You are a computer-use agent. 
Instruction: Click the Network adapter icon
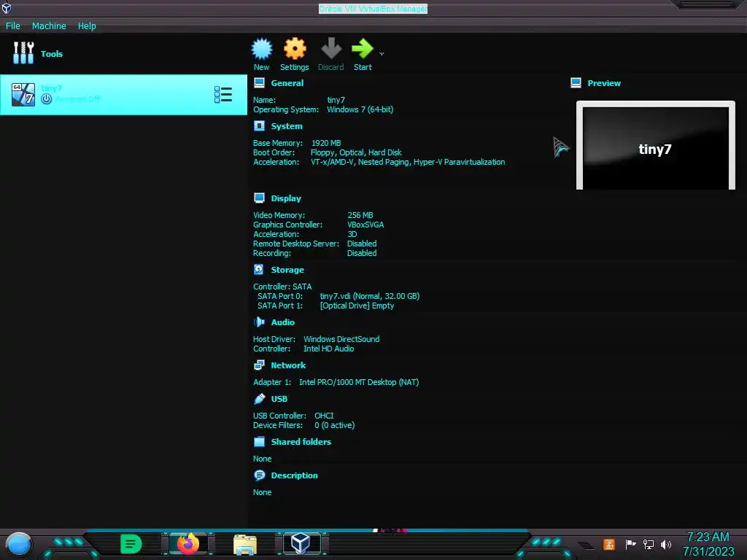(x=259, y=365)
